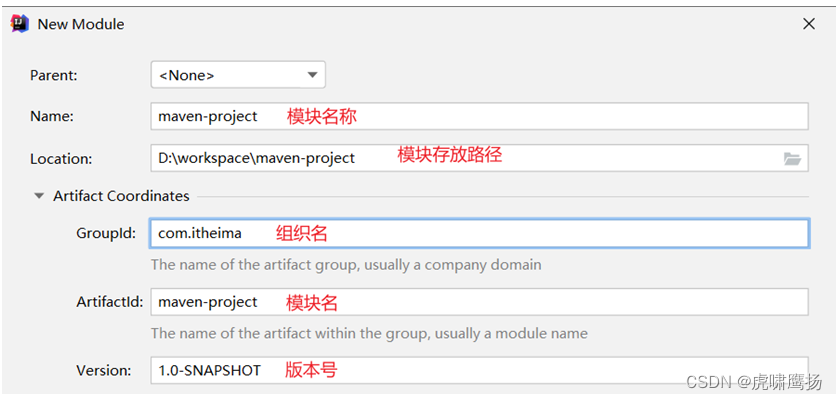The width and height of the screenshot is (837, 400).
Task: Click the 'Location:' label
Action: pyautogui.click(x=61, y=159)
